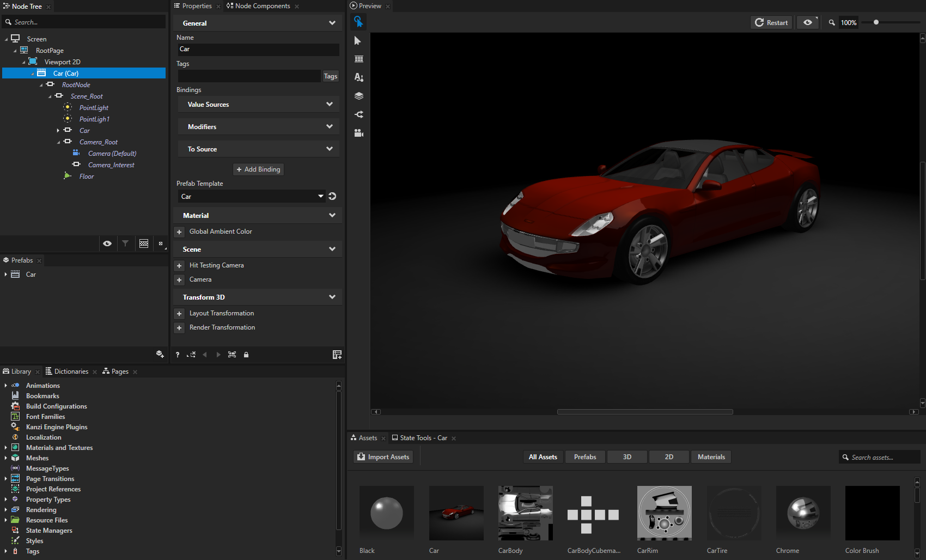
Task: Toggle visibility with the eye icon near Restart
Action: [807, 22]
